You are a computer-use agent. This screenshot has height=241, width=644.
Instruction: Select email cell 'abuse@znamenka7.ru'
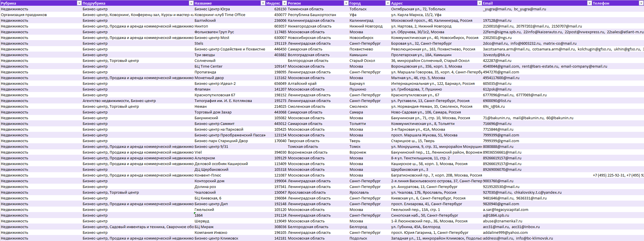tap(537, 221)
